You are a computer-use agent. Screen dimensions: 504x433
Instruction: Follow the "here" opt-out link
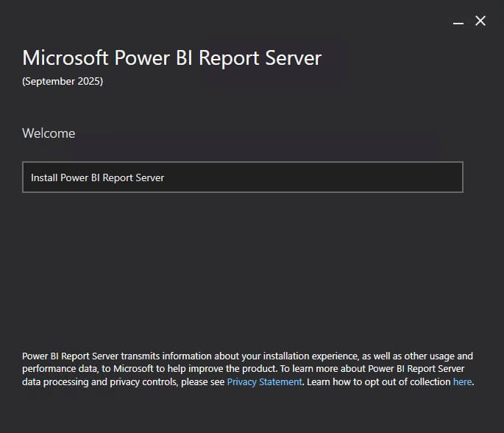[x=462, y=382]
